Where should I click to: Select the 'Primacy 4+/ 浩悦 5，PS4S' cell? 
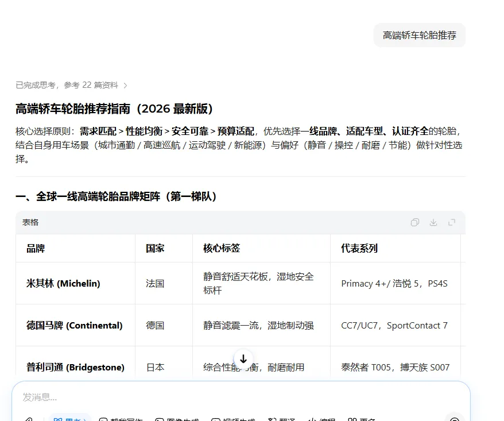394,283
